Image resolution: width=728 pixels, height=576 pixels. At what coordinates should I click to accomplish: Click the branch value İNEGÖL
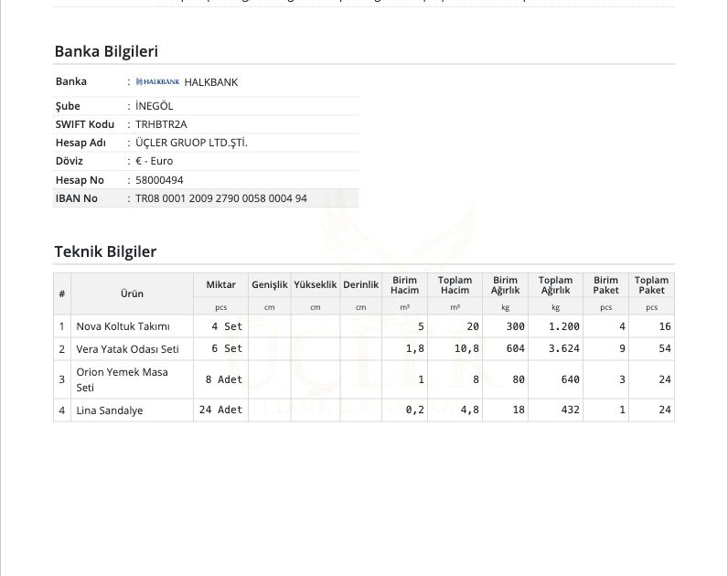pos(155,106)
